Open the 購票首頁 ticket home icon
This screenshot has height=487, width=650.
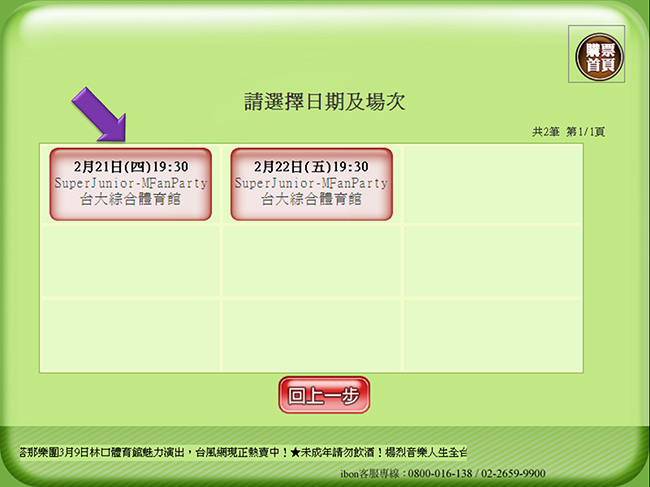pos(599,57)
